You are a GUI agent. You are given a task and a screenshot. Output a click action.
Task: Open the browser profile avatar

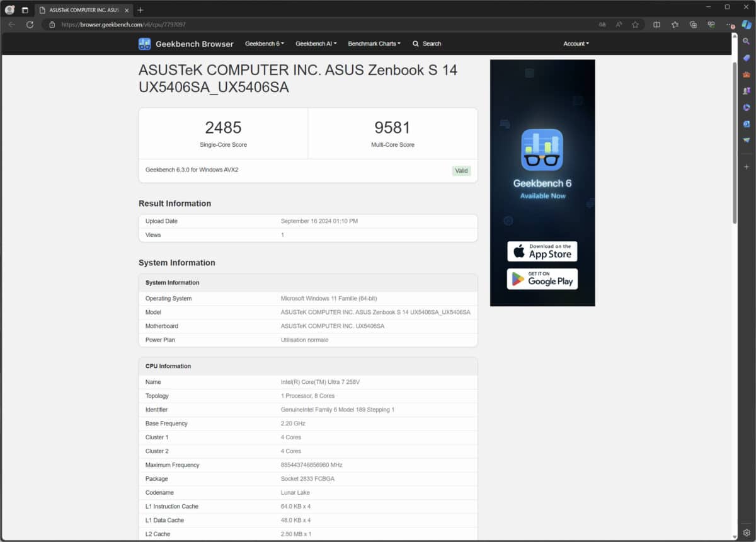pos(9,10)
